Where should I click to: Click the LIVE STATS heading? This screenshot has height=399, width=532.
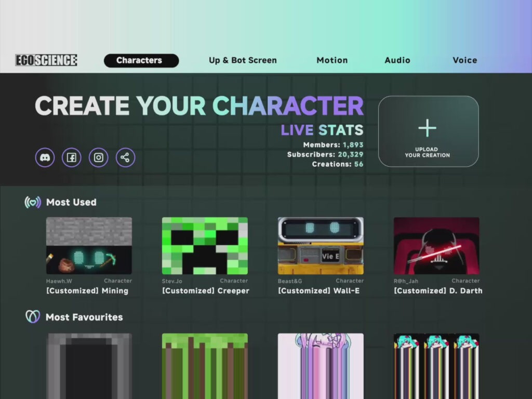click(x=322, y=130)
